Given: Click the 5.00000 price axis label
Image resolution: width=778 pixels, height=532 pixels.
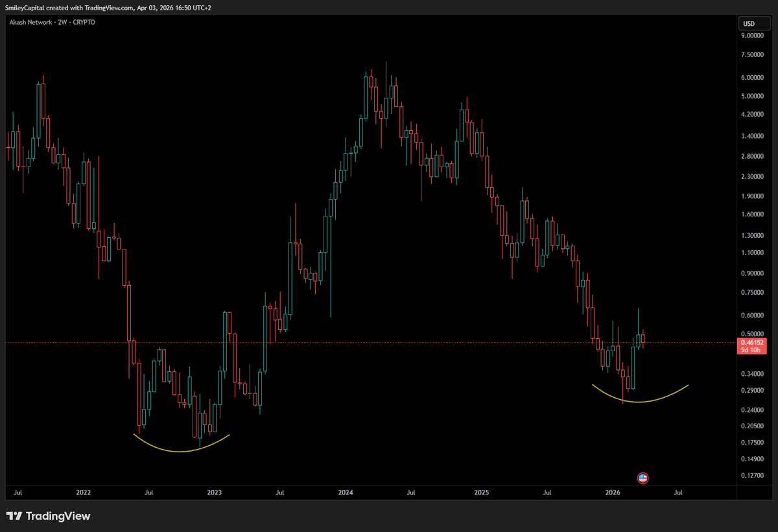Looking at the screenshot, I should pyautogui.click(x=752, y=97).
